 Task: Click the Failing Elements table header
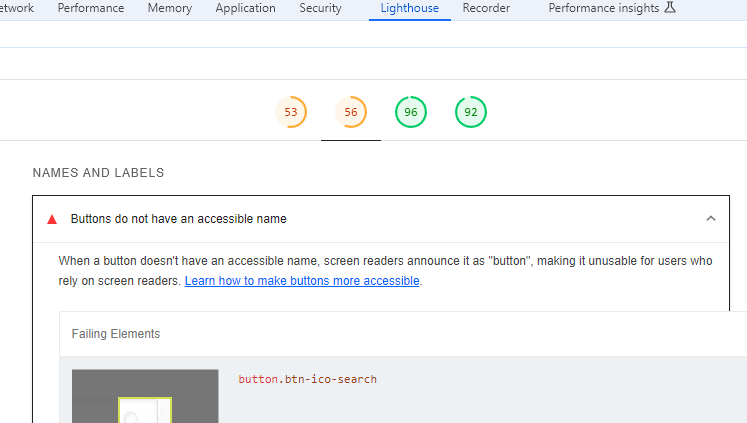[x=116, y=334]
